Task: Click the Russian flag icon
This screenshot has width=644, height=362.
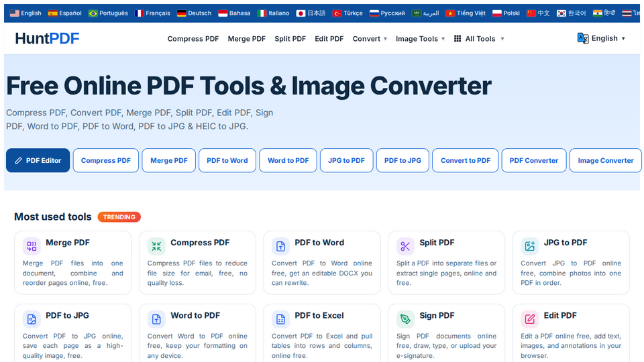Action: [374, 13]
